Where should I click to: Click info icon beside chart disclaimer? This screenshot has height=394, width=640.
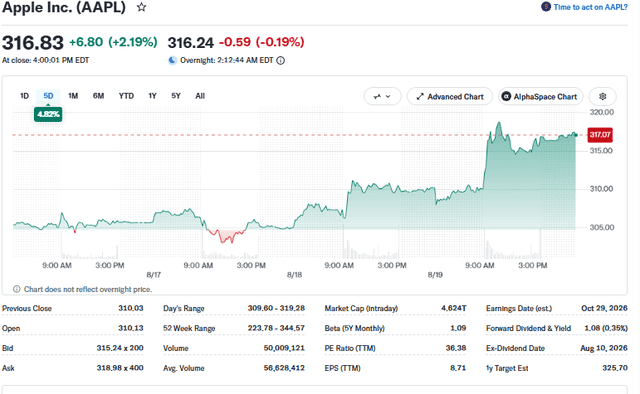[16, 289]
